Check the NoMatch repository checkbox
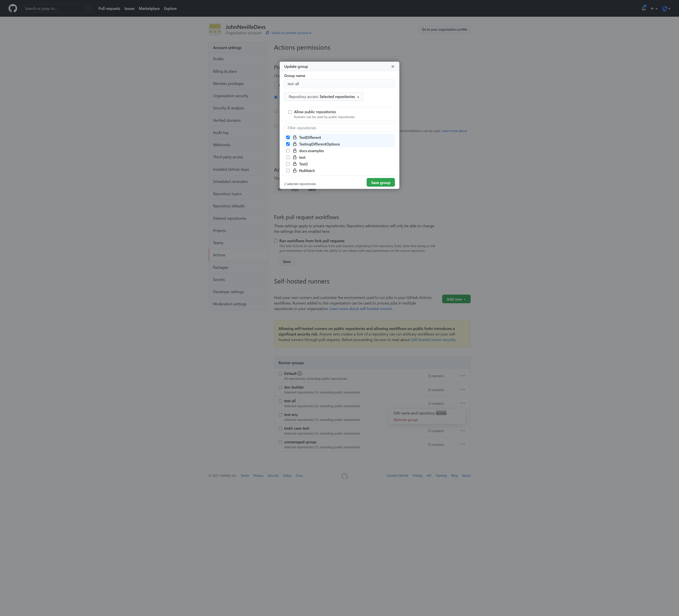679x616 pixels. (x=288, y=171)
